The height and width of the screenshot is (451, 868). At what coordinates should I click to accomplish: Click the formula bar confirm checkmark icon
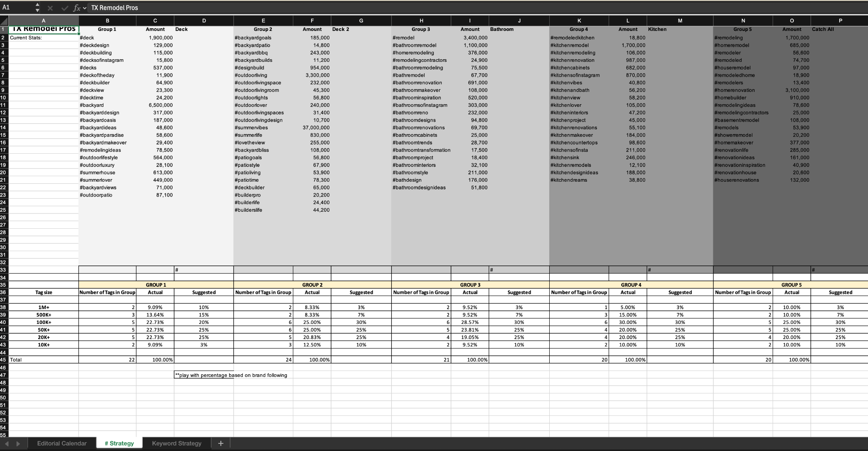[x=64, y=8]
